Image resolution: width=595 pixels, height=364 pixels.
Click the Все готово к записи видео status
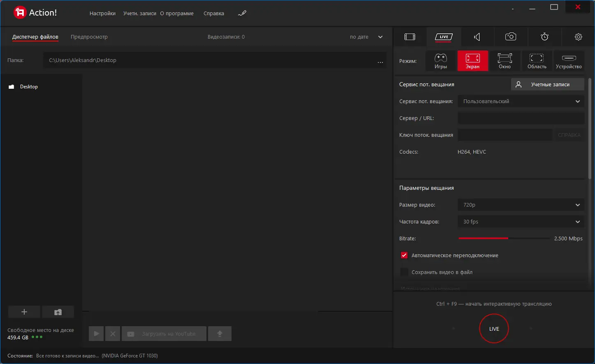click(67, 356)
